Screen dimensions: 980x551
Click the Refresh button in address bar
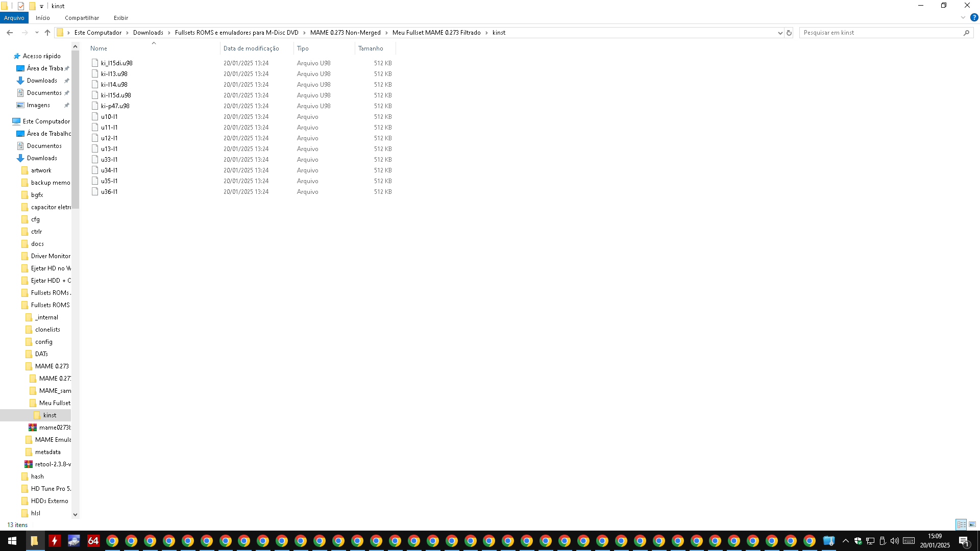789,33
